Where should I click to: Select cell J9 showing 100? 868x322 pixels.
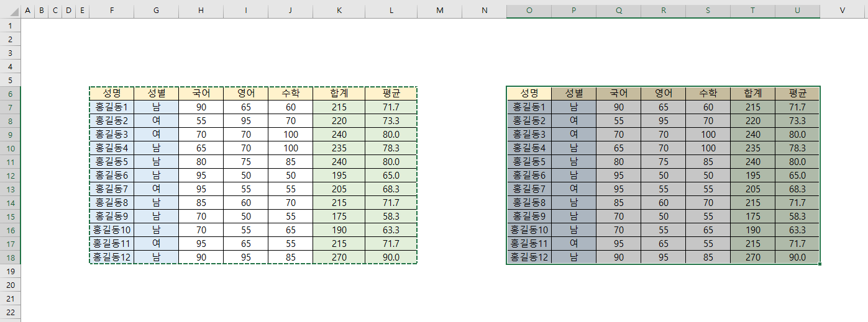(x=290, y=134)
